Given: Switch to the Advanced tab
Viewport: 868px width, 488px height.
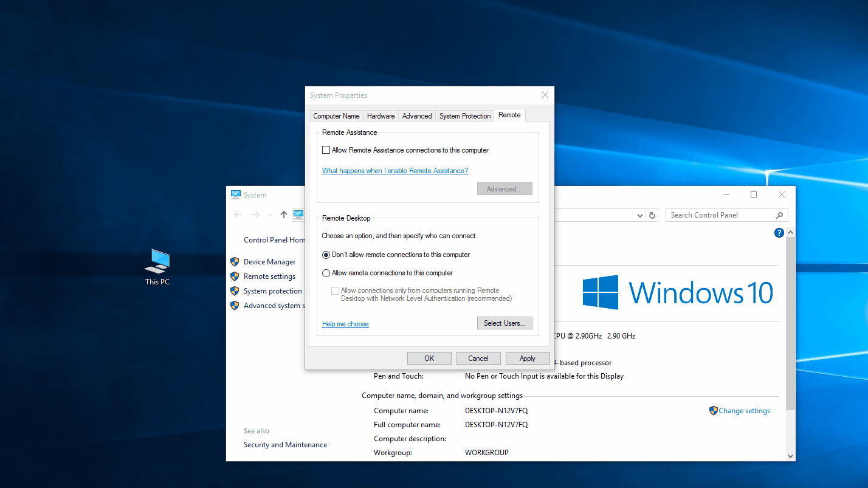Looking at the screenshot, I should [x=417, y=116].
